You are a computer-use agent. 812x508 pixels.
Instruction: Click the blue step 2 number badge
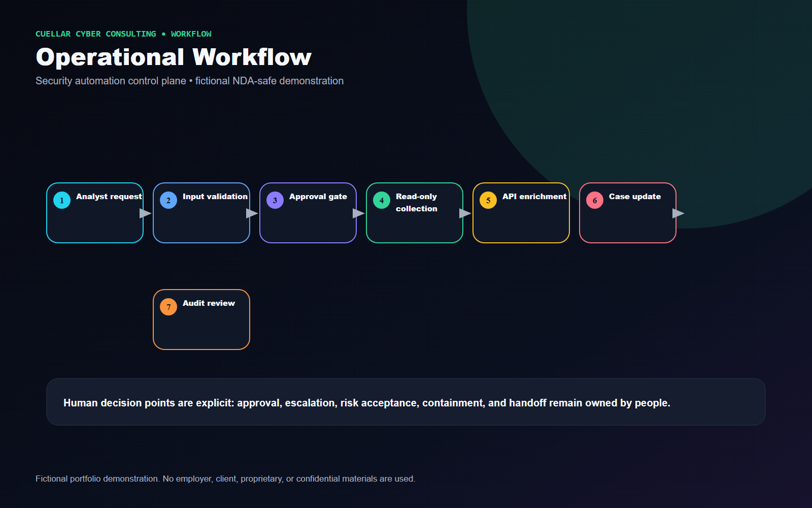pos(168,200)
